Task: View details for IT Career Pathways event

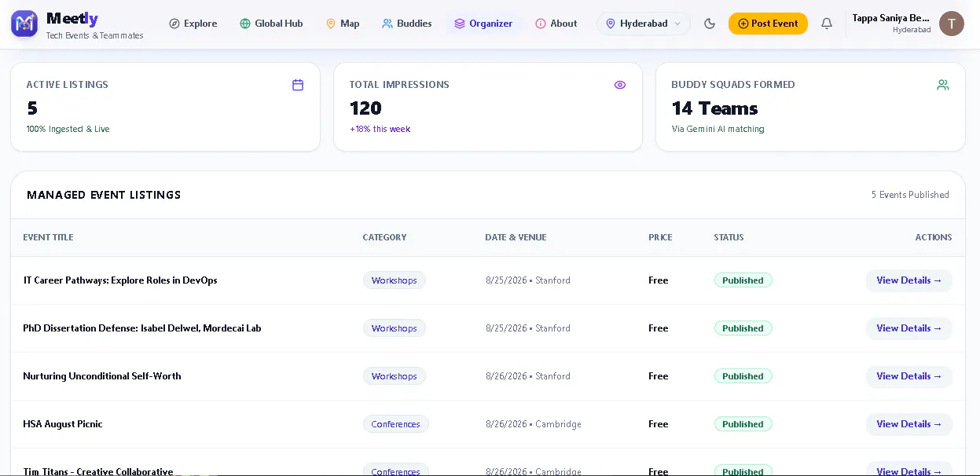Action: [909, 280]
